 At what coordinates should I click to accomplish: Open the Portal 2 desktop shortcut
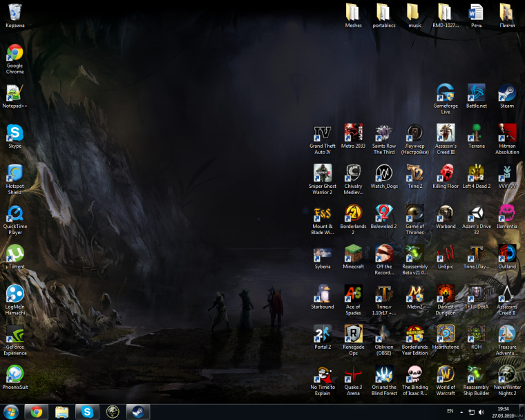(323, 334)
